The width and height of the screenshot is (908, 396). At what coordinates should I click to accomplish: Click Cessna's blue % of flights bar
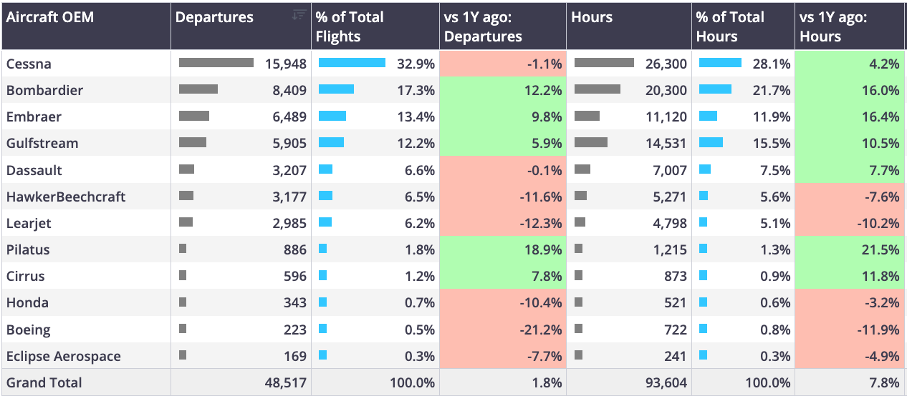coord(352,63)
